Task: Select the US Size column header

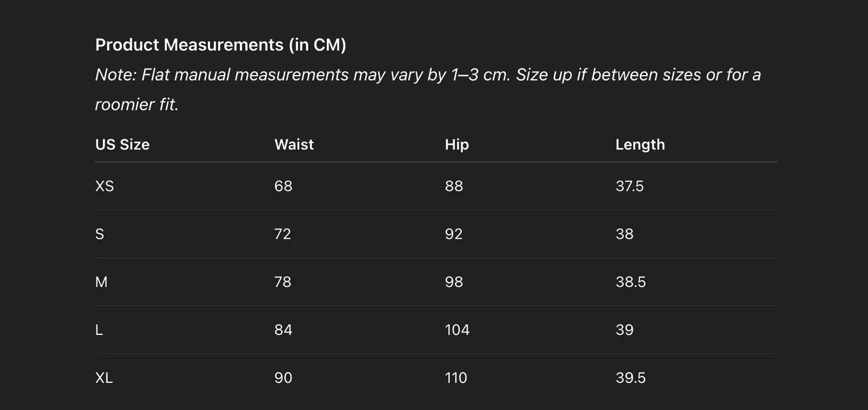Action: click(x=122, y=145)
